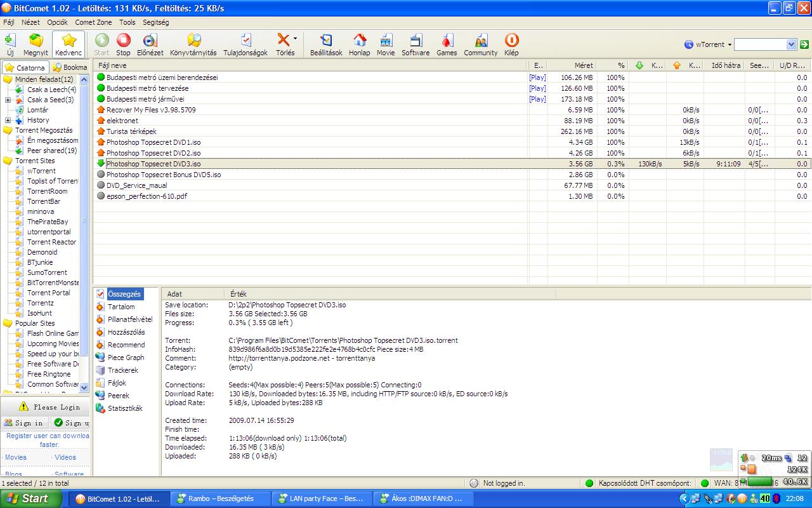Open the Comet Zone menu
812x508 pixels.
(x=93, y=22)
